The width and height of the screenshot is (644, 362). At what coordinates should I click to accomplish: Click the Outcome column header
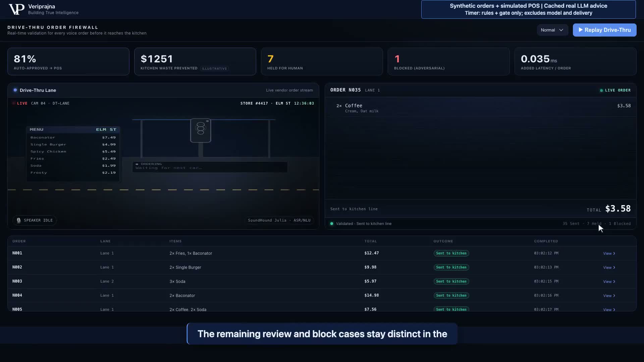(x=443, y=241)
